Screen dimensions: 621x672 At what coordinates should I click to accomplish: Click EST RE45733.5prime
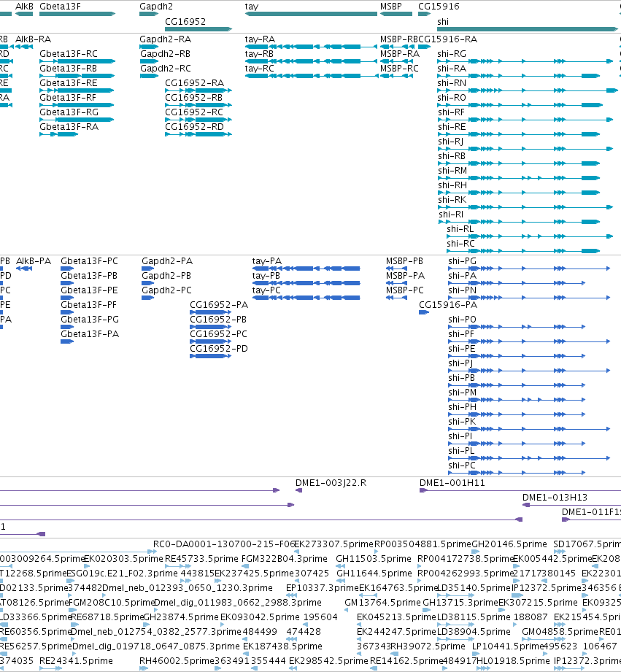pos(201,559)
